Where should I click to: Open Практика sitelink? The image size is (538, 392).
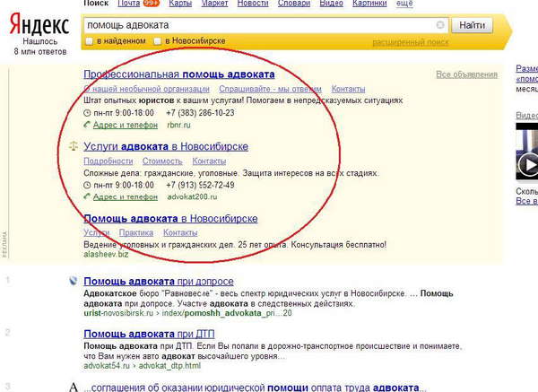(136, 232)
